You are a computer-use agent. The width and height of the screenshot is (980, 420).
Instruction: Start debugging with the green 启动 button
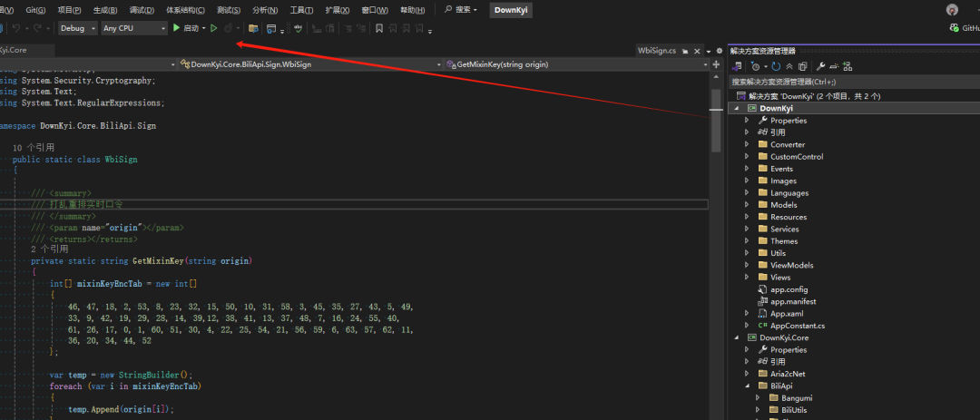click(186, 28)
